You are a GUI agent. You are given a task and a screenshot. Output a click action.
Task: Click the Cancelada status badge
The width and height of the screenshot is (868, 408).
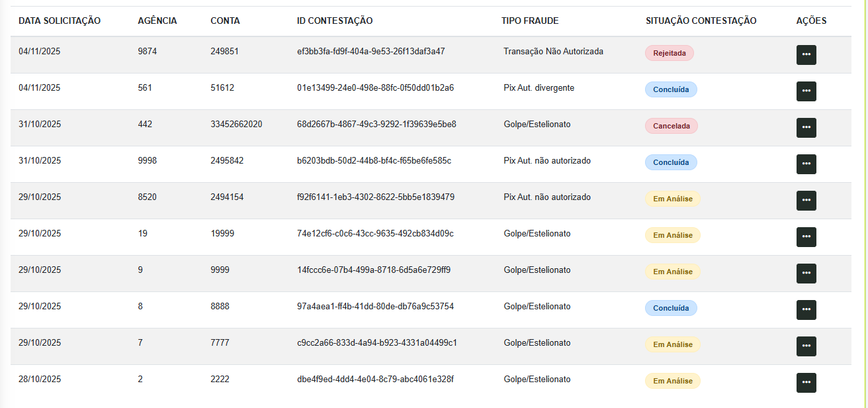pyautogui.click(x=671, y=126)
